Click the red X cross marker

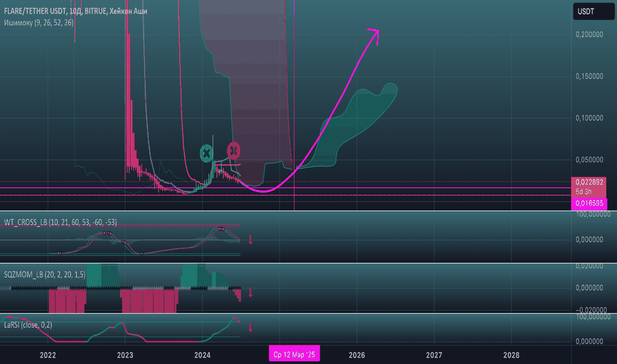(234, 151)
